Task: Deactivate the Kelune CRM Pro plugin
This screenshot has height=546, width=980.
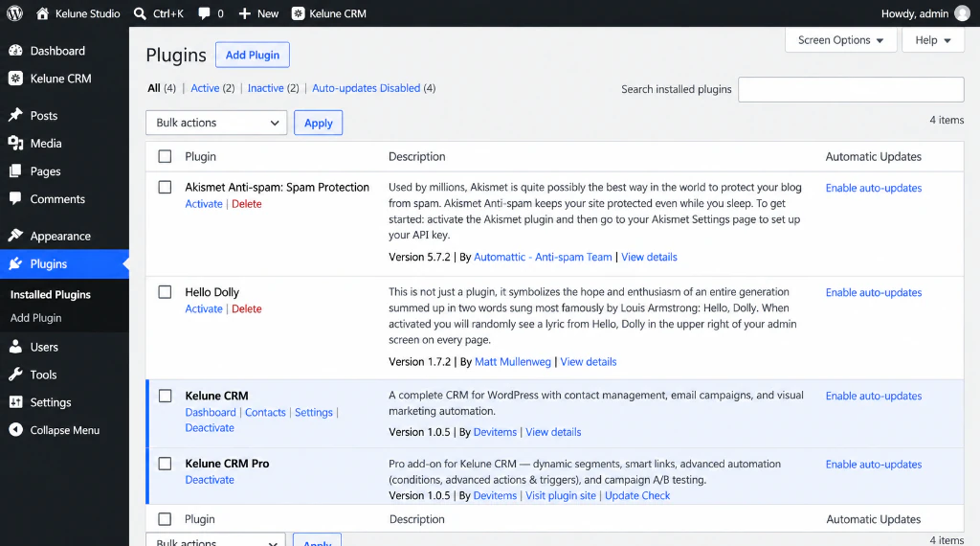Action: coord(210,480)
